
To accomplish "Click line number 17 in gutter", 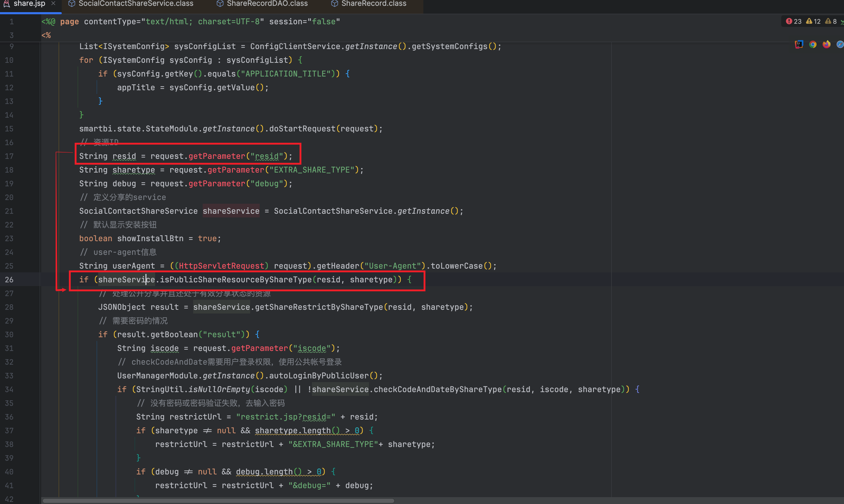I will click(10, 156).
